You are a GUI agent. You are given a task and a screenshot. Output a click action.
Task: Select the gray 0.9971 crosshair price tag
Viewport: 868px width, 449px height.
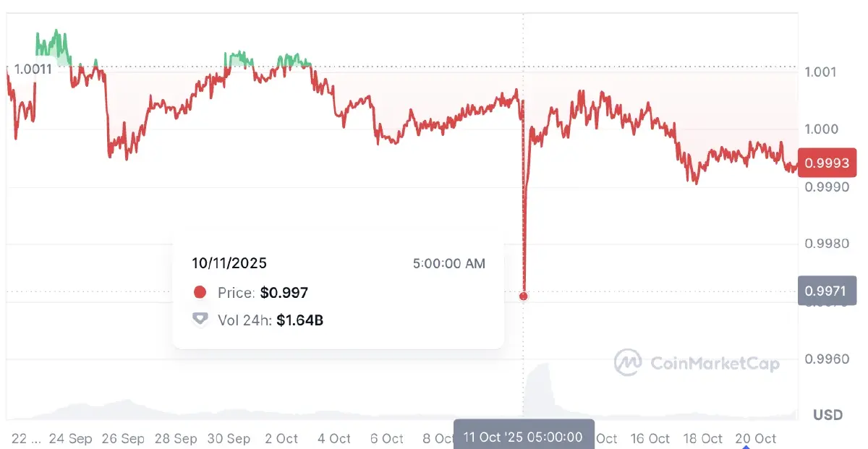click(826, 291)
